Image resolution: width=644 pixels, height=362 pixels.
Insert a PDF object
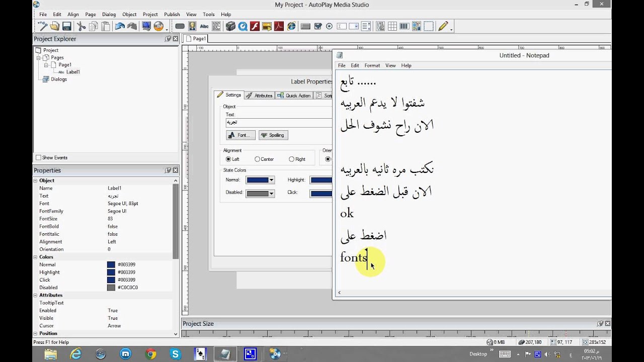[x=279, y=26]
